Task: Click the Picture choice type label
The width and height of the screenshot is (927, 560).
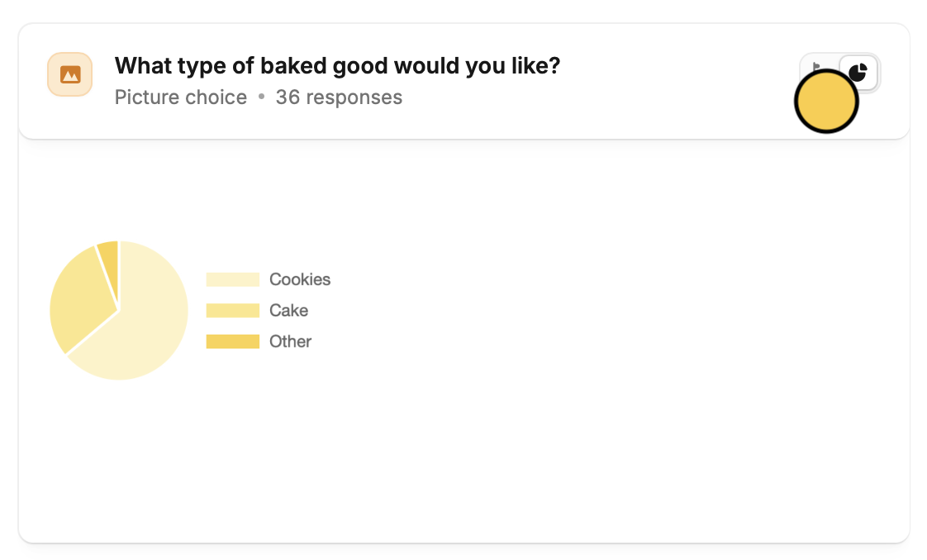Action: (181, 97)
